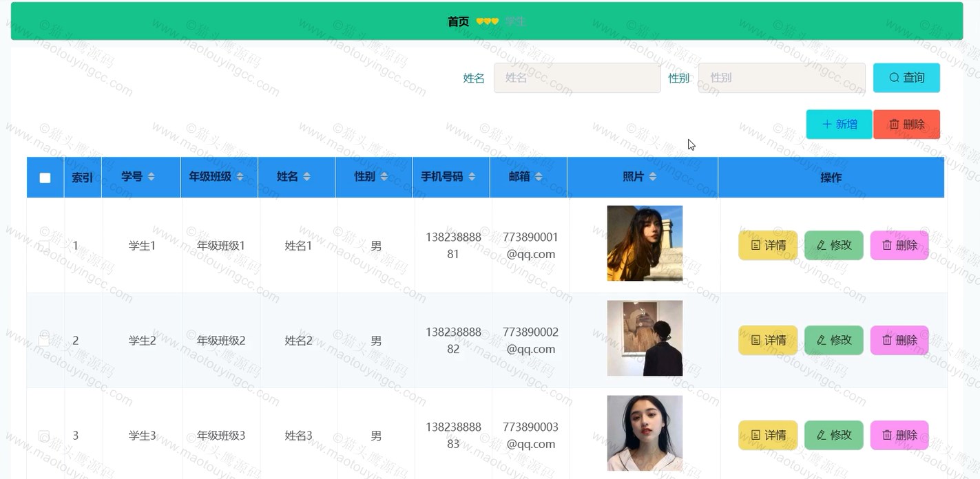Delete row 学生3 with pink 删除 button
980x479 pixels.
899,435
